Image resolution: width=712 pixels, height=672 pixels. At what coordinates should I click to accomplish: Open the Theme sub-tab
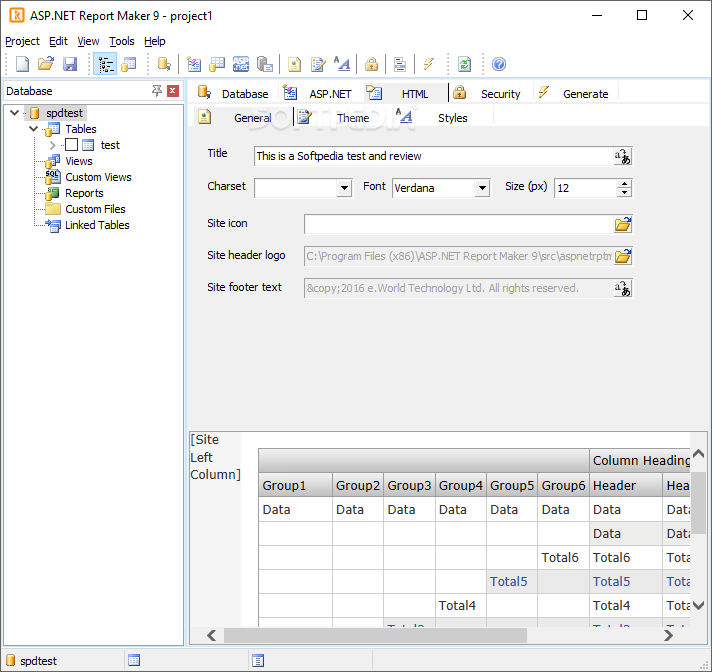352,118
